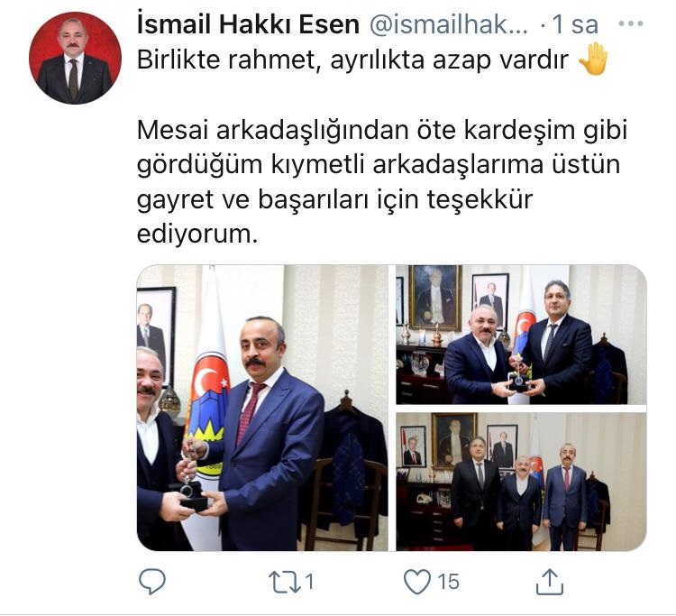Open the @ismailhak... username handle
Image resolution: width=676 pixels, height=616 pixels.
point(448,24)
